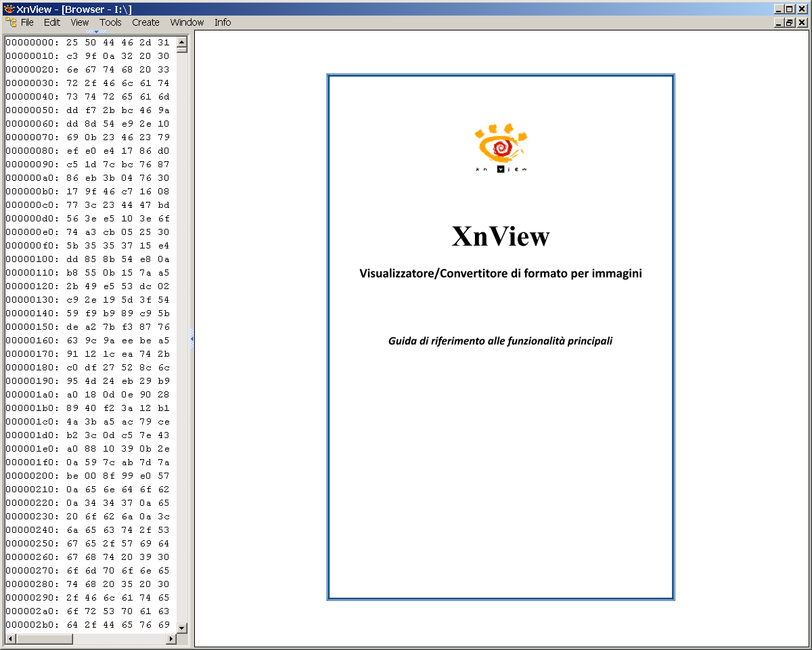The width and height of the screenshot is (812, 650).
Task: Select hex row at offset 00000260
Action: [x=88, y=557]
